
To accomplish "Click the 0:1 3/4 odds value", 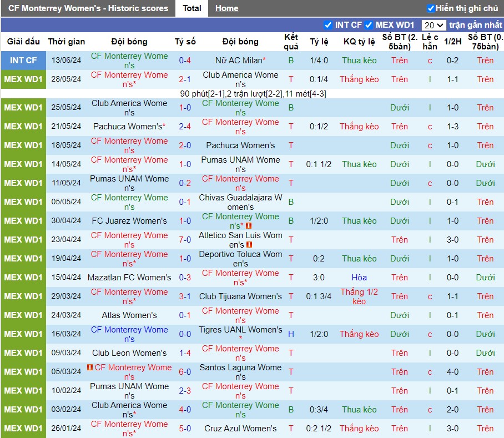I will pos(319,296).
